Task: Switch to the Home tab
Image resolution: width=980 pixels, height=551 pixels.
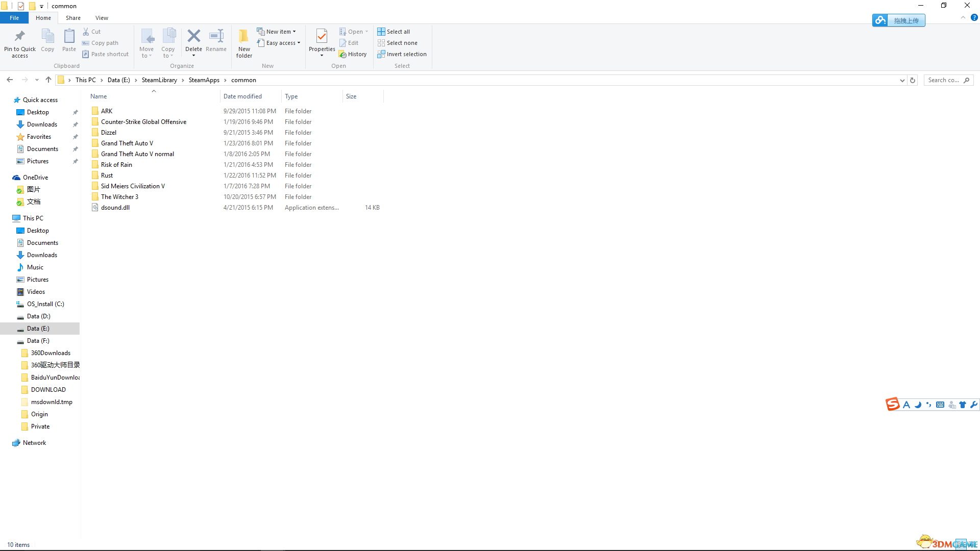Action: (x=43, y=18)
